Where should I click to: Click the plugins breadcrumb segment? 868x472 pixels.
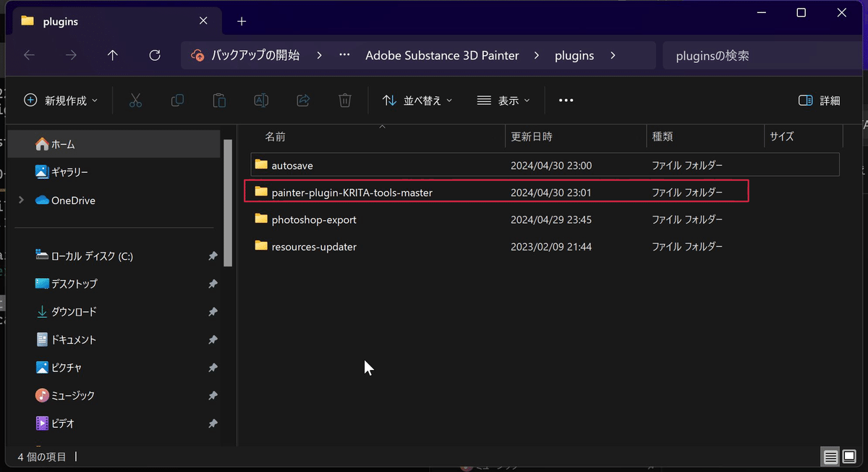click(x=574, y=55)
